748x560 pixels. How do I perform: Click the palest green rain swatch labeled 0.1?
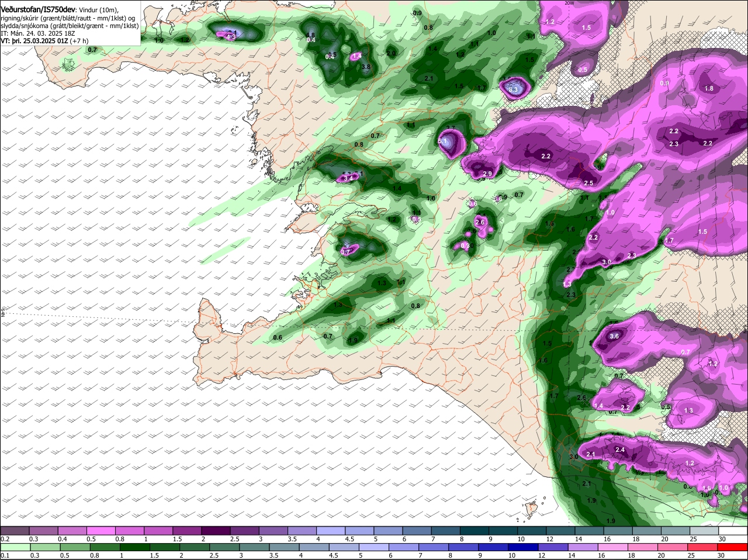point(15,547)
